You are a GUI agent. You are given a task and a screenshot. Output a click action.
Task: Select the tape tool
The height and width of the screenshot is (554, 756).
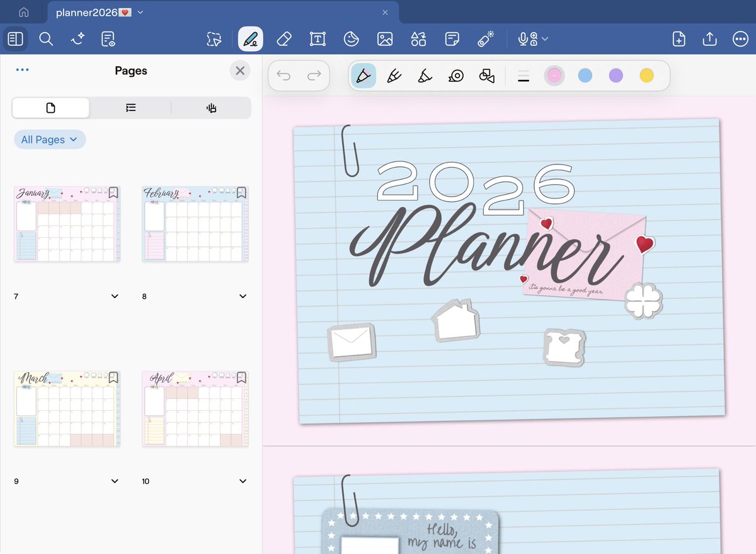(456, 76)
